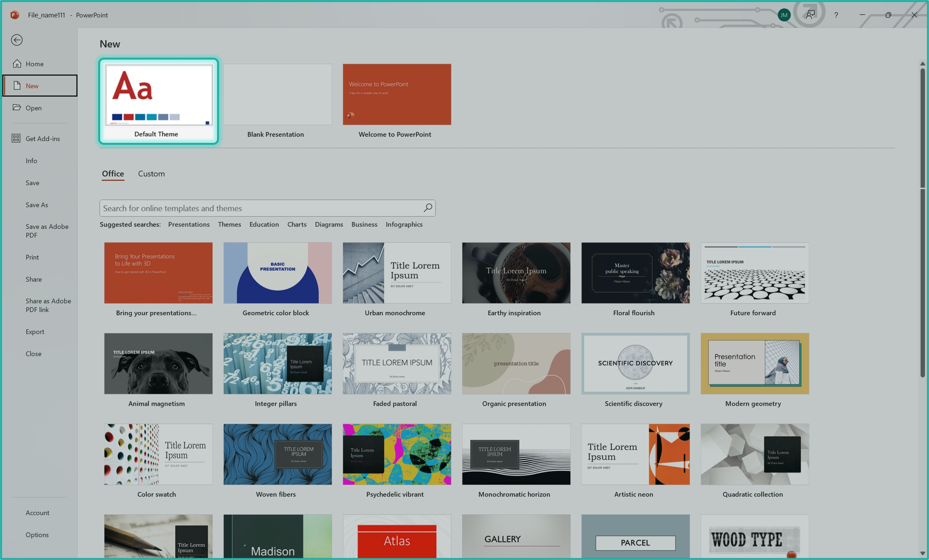The height and width of the screenshot is (560, 929).
Task: Create a Blank Presentation
Action: (277, 94)
